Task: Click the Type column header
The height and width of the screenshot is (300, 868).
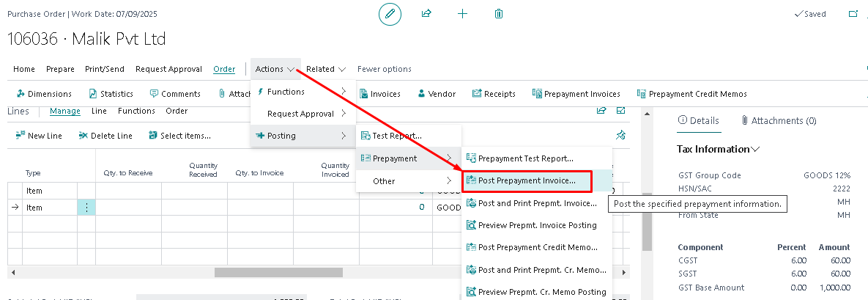Action: 33,173
